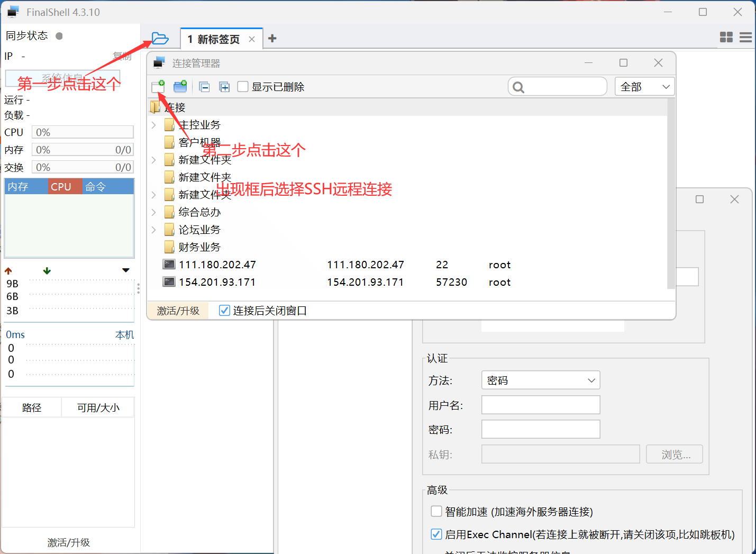Collapse all tree nodes icon

[x=204, y=87]
